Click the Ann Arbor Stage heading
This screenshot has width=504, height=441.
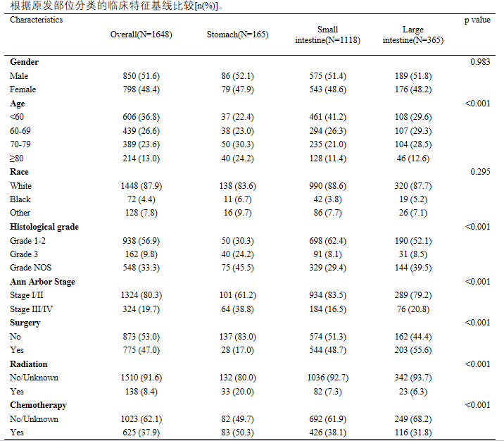[x=42, y=282]
